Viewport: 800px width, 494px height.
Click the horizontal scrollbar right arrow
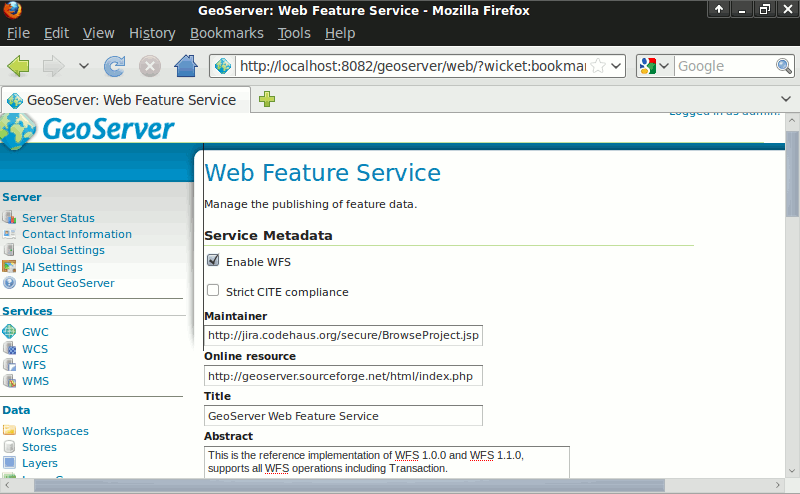pos(778,485)
